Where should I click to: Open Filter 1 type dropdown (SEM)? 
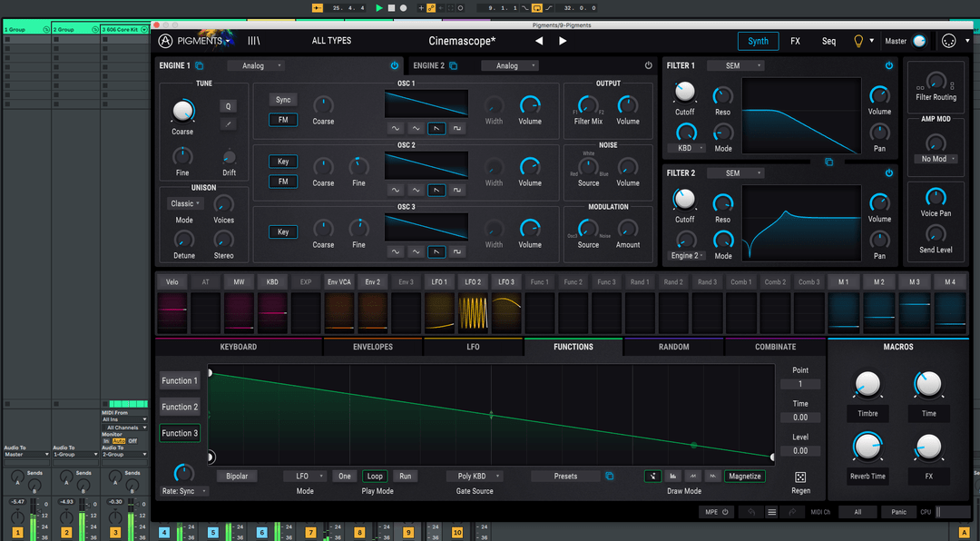(x=736, y=65)
